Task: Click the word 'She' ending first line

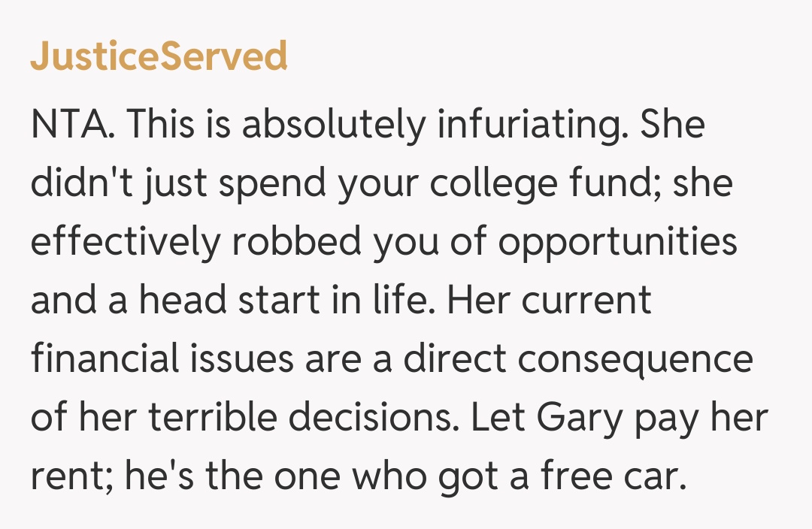Action: [671, 125]
